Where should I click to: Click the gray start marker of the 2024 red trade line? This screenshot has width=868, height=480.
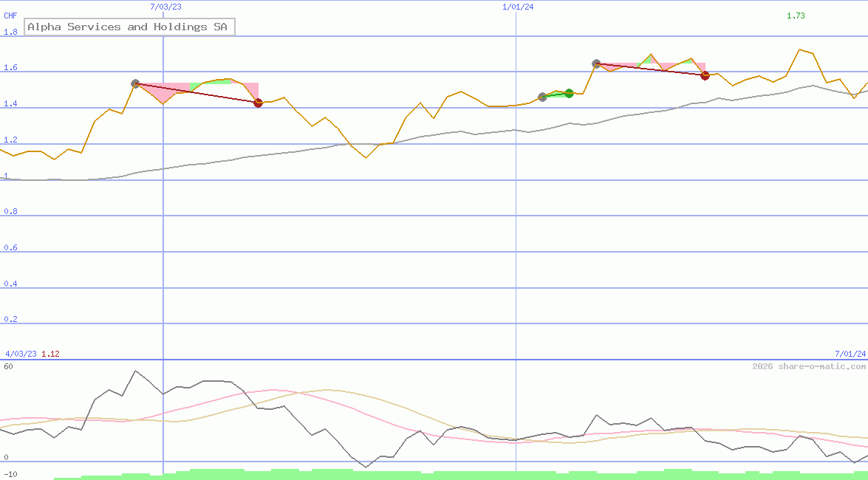pyautogui.click(x=596, y=64)
